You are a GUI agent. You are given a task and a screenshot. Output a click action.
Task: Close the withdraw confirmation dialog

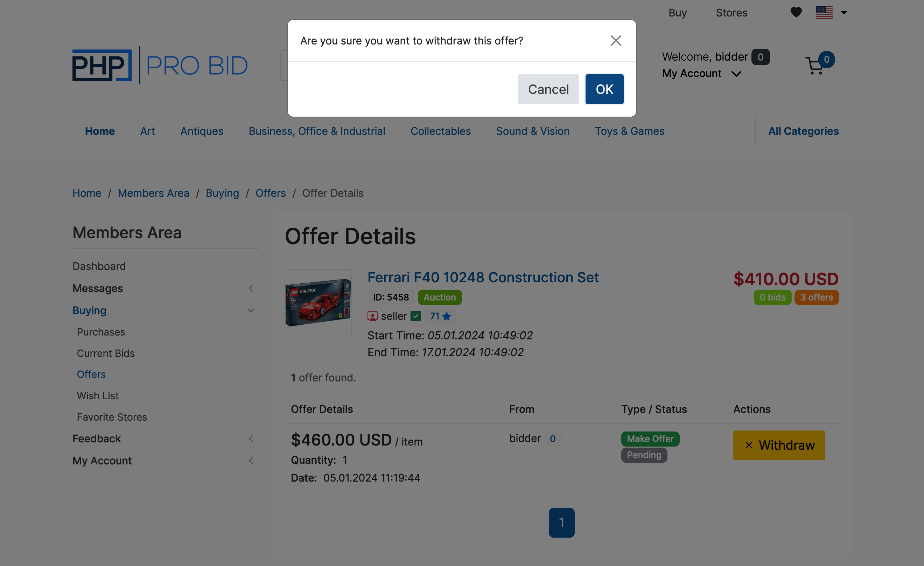(x=616, y=41)
